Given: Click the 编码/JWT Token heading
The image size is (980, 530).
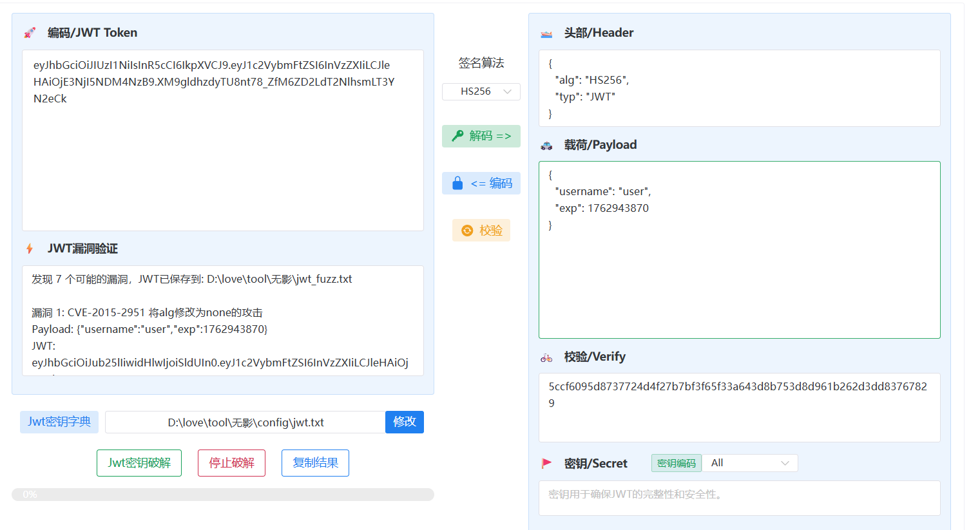Looking at the screenshot, I should pos(92,33).
